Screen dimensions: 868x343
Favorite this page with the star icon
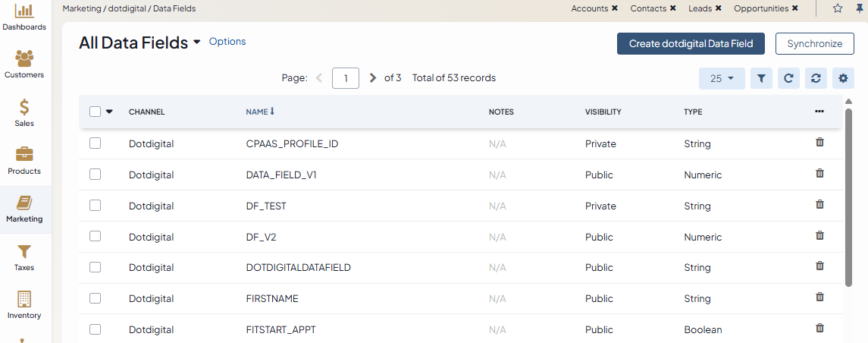tap(838, 8)
